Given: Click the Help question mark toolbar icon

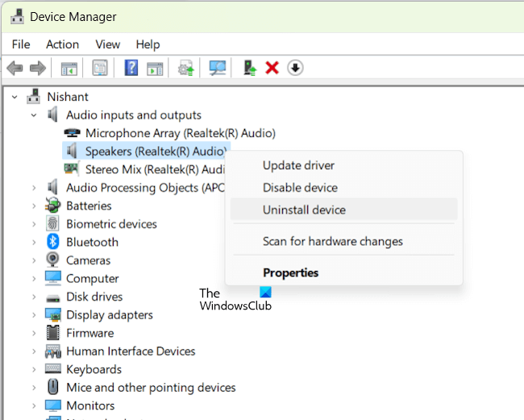Looking at the screenshot, I should coord(131,69).
